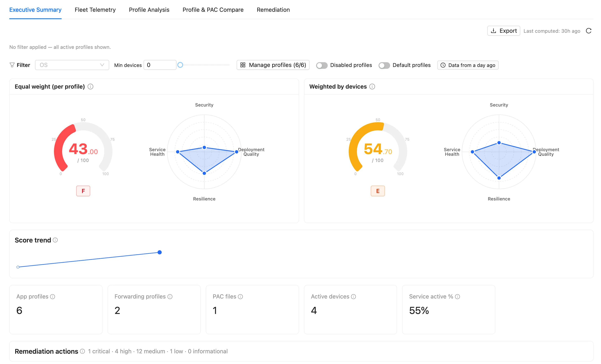Toggle the Disabled profiles switch
The width and height of the screenshot is (601, 364).
[x=322, y=65]
